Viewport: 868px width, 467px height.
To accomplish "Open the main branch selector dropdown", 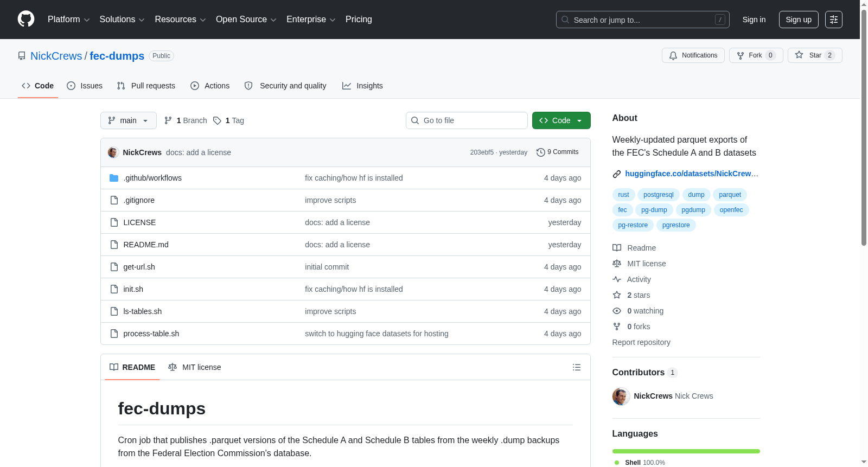I will pyautogui.click(x=129, y=120).
